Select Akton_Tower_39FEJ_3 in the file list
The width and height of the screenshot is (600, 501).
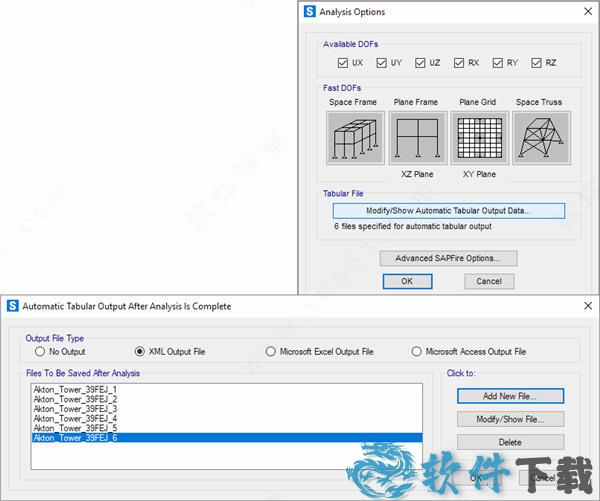[75, 408]
